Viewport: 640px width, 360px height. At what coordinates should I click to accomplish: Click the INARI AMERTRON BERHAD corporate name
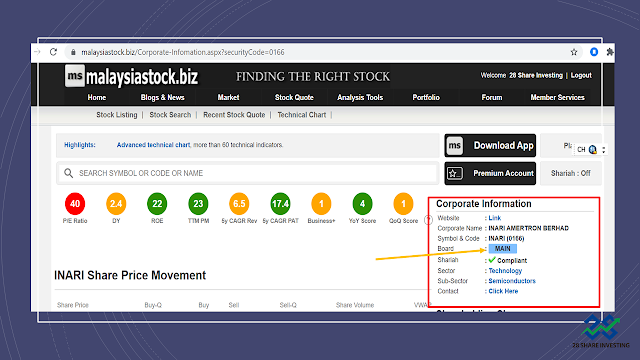pos(529,228)
